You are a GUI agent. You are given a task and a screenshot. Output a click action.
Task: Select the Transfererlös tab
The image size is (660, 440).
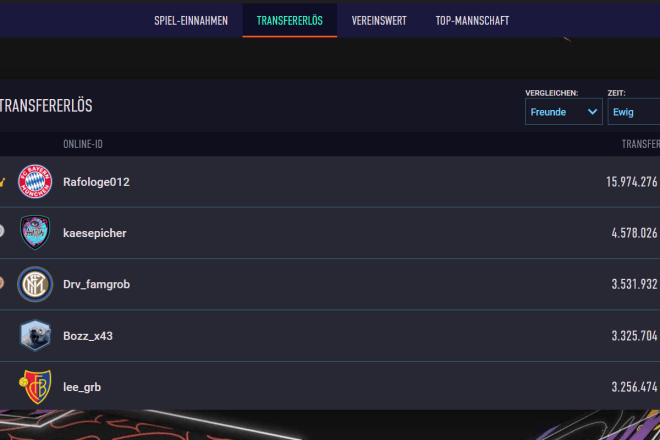pyautogui.click(x=289, y=20)
